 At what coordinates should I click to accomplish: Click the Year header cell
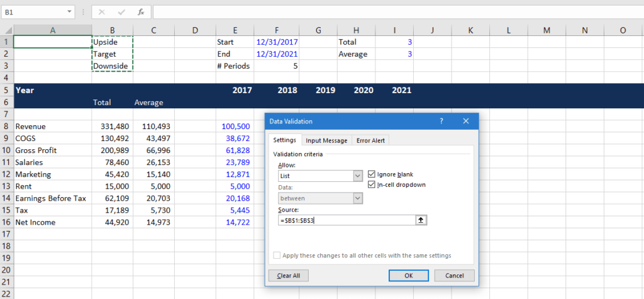coord(53,91)
